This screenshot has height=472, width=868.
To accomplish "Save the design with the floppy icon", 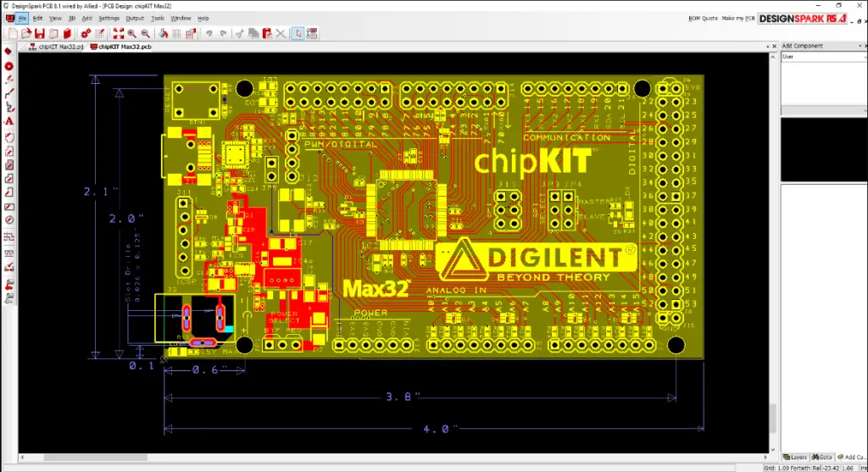I will [39, 34].
